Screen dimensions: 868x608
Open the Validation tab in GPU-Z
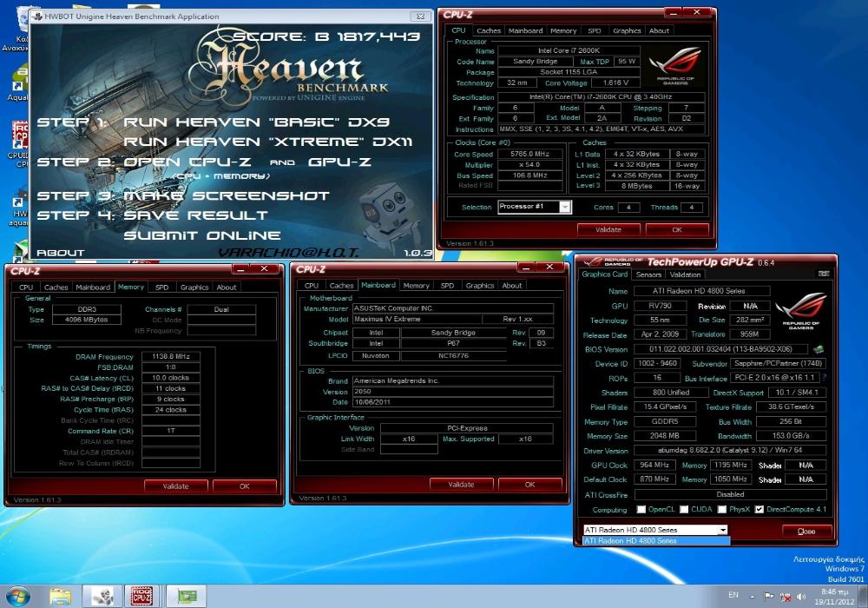pyautogui.click(x=685, y=274)
